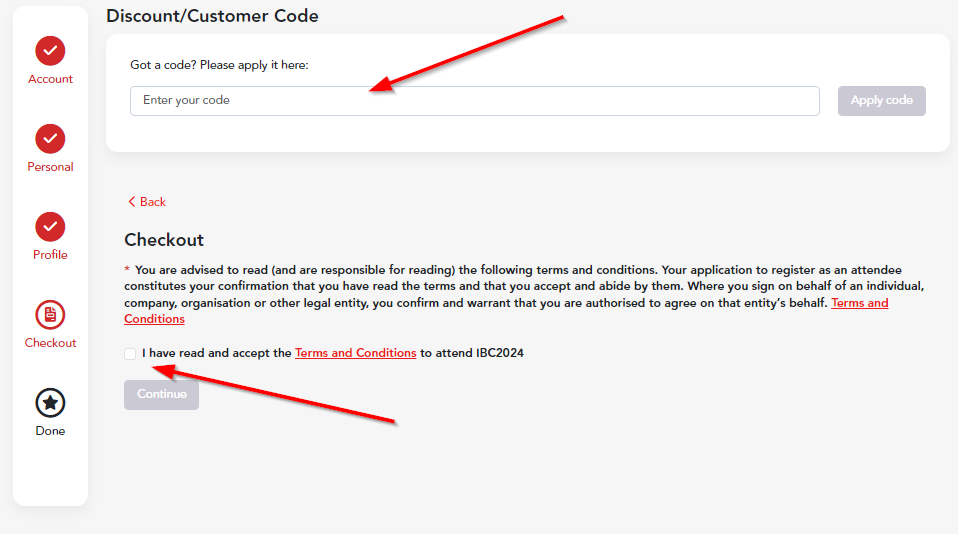Screen dimensions: 958x534
Task: Click the Profile step checkmark icon
Action: [50, 227]
